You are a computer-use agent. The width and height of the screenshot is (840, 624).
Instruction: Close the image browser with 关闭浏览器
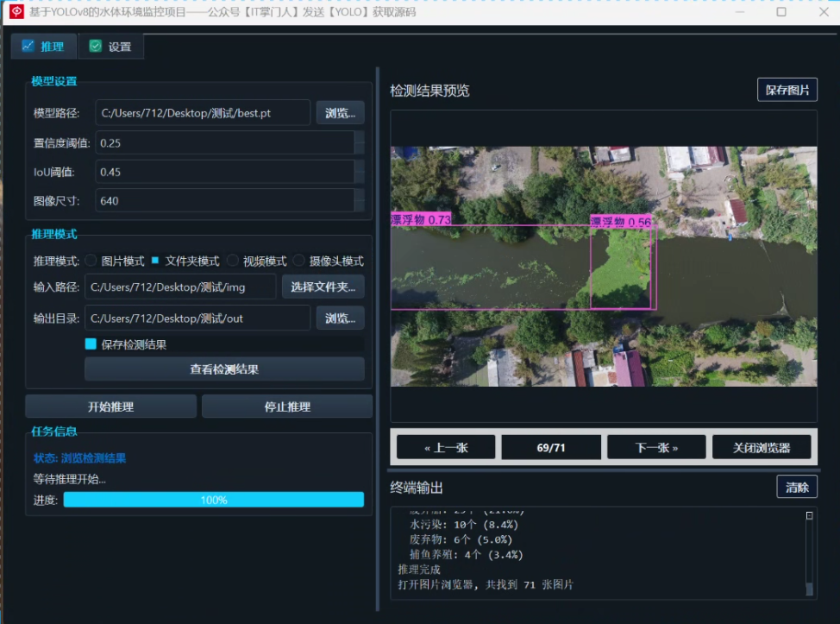pos(762,448)
